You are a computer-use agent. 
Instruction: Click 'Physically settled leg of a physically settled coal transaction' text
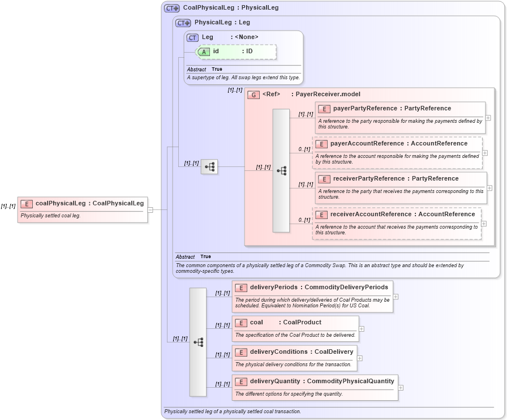pyautogui.click(x=233, y=412)
